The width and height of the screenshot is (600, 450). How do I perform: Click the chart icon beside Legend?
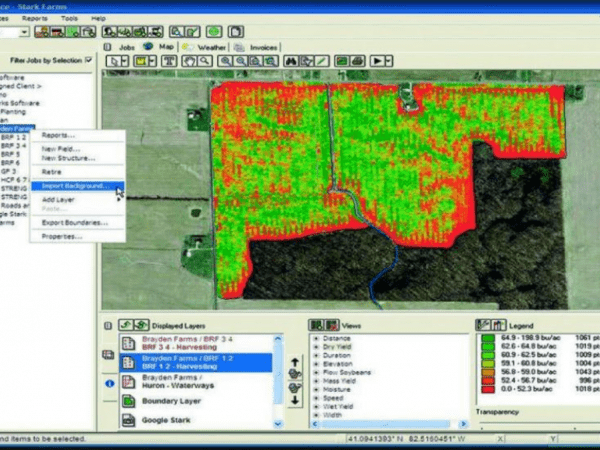[x=498, y=325]
